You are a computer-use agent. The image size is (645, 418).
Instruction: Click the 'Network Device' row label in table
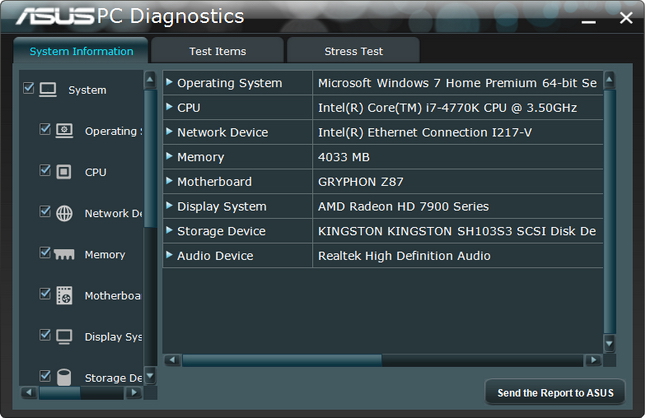[223, 132]
